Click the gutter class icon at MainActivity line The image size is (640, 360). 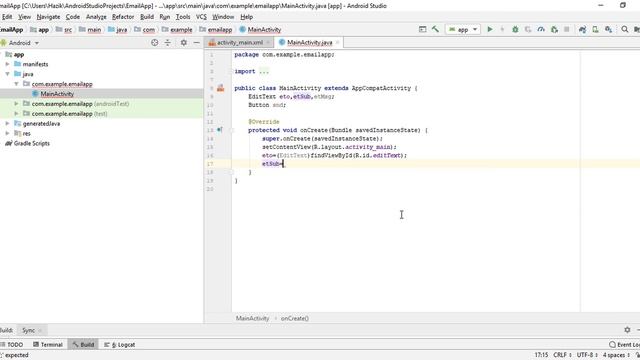click(220, 88)
